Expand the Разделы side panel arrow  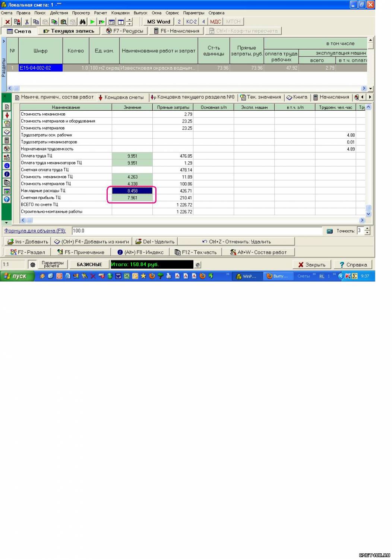(4, 41)
